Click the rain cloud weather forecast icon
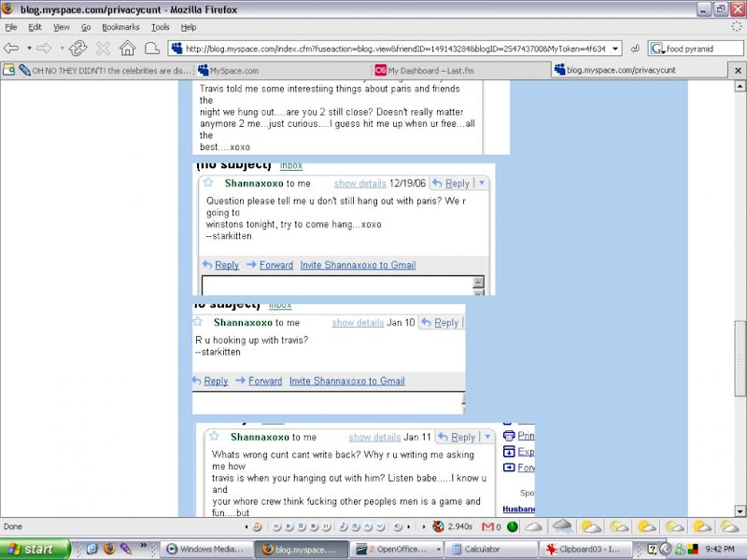The height and width of the screenshot is (560, 747). (562, 527)
